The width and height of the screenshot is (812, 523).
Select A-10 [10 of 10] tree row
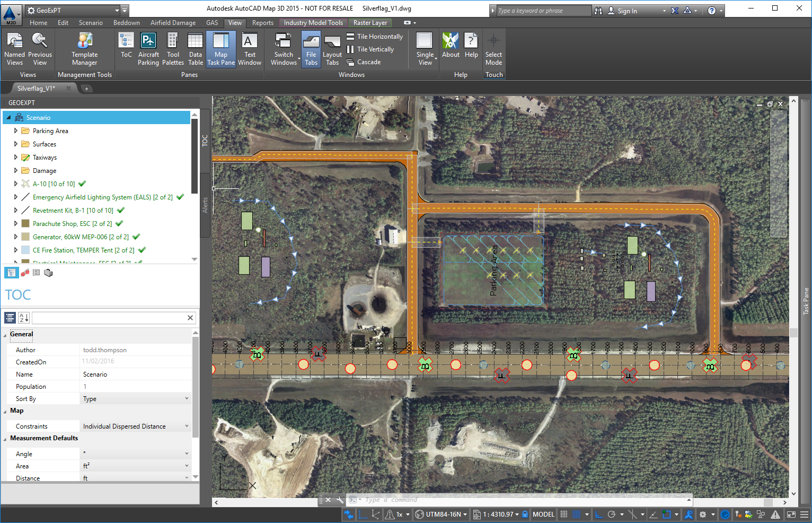pyautogui.click(x=54, y=184)
